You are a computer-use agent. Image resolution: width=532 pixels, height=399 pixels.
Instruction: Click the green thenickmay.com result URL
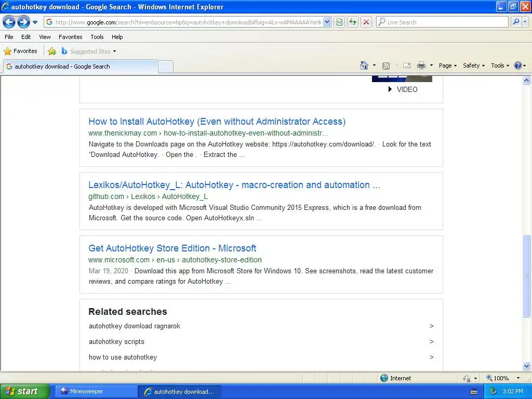(208, 133)
